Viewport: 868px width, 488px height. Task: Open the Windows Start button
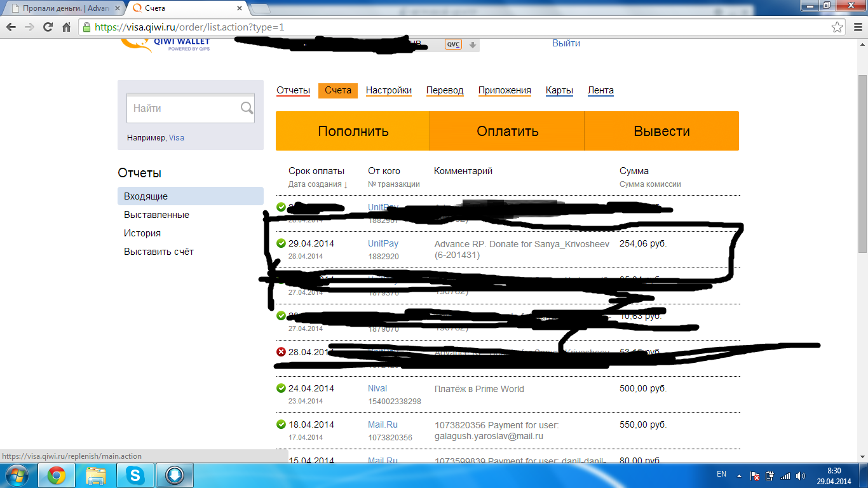(x=17, y=475)
